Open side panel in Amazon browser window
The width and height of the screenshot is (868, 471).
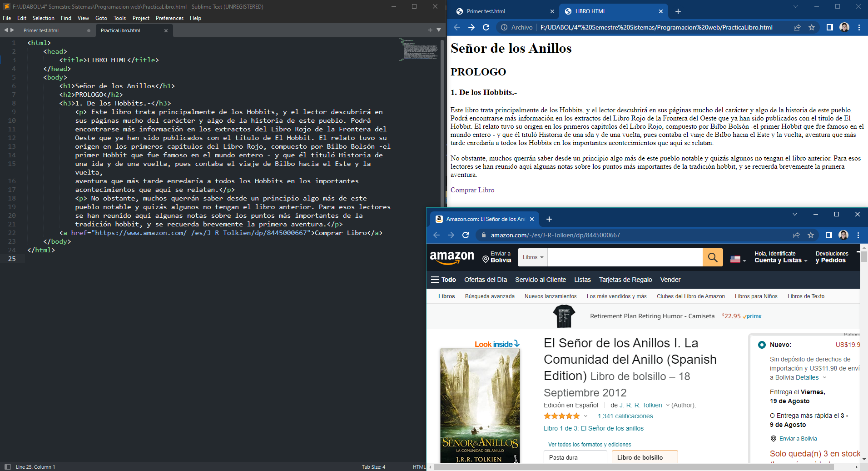tap(828, 235)
